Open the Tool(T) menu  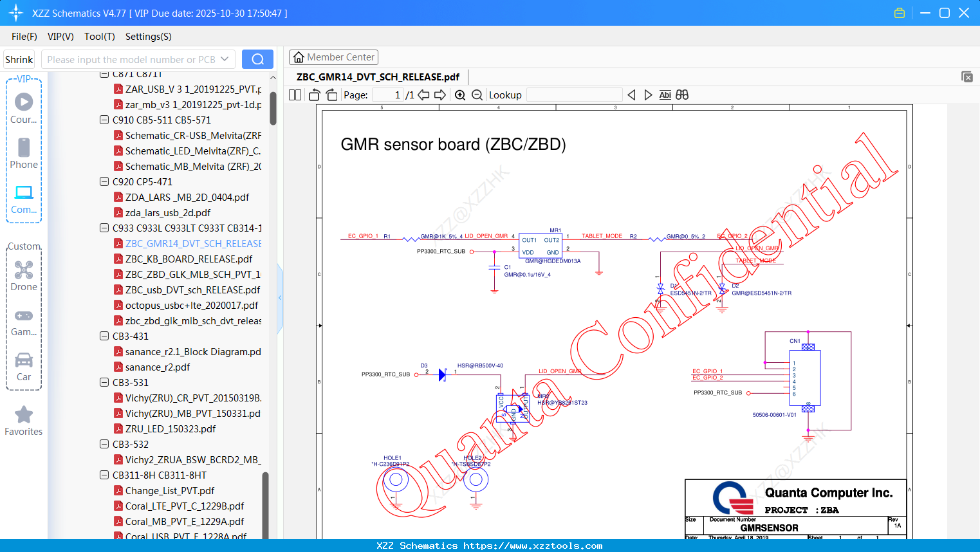(100, 37)
